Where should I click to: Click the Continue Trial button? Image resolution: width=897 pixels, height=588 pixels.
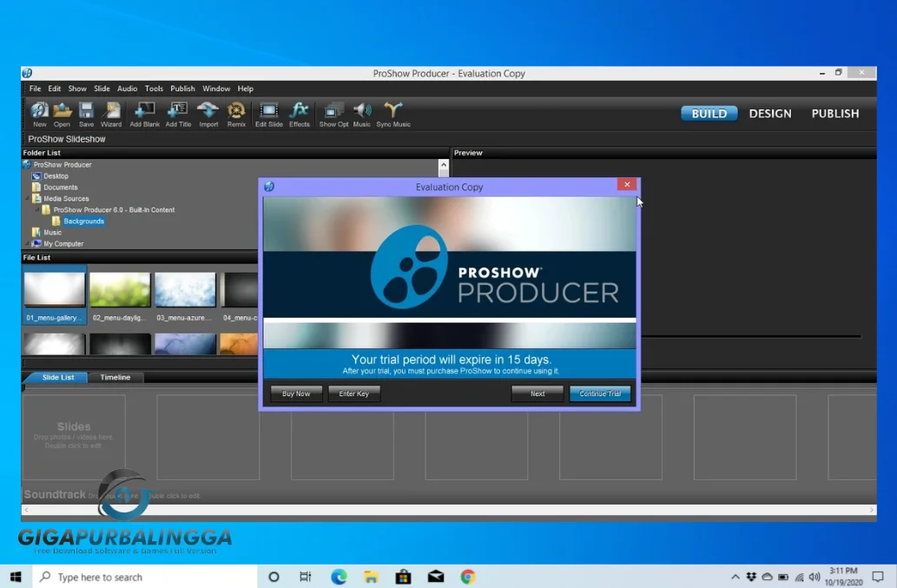599,393
